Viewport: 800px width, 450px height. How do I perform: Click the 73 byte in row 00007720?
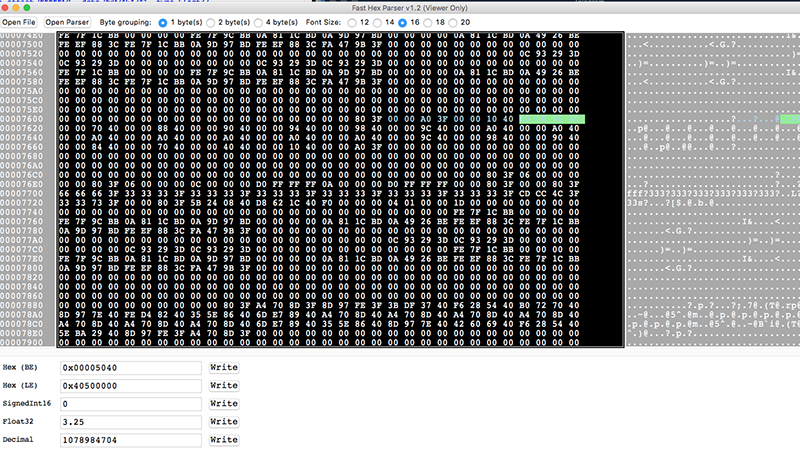pyautogui.click(x=96, y=203)
